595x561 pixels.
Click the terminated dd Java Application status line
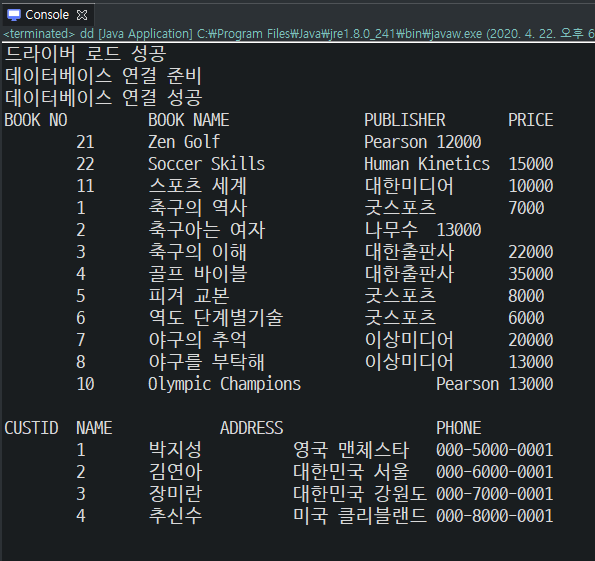click(299, 34)
